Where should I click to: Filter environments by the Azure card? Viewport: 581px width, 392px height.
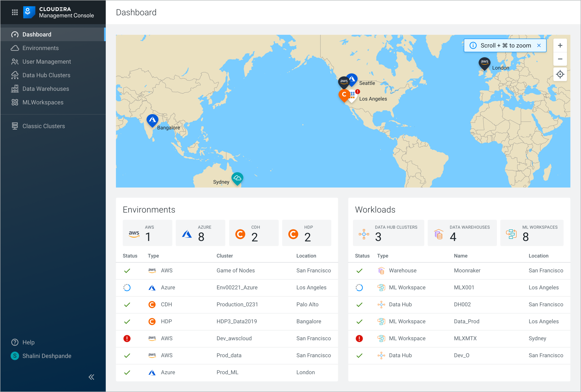click(x=200, y=233)
